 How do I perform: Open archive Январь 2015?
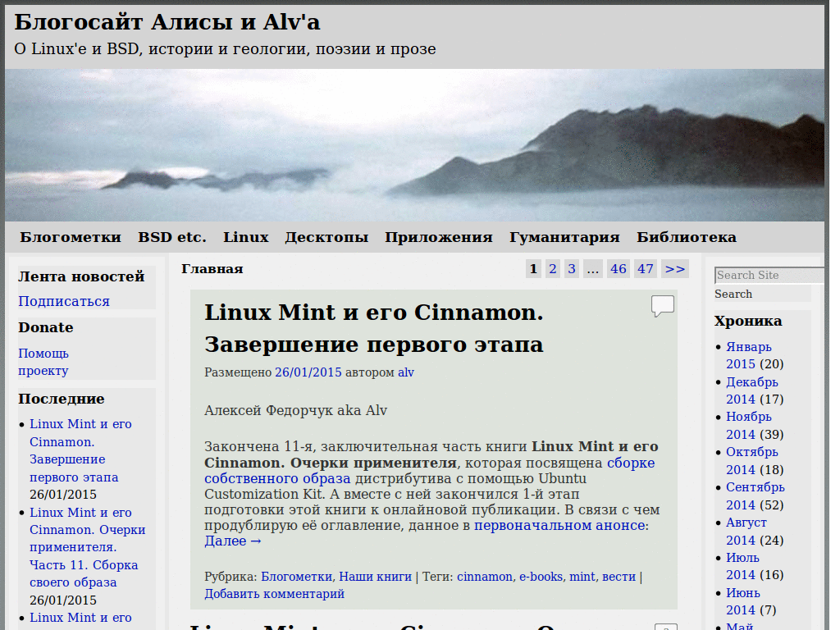749,356
